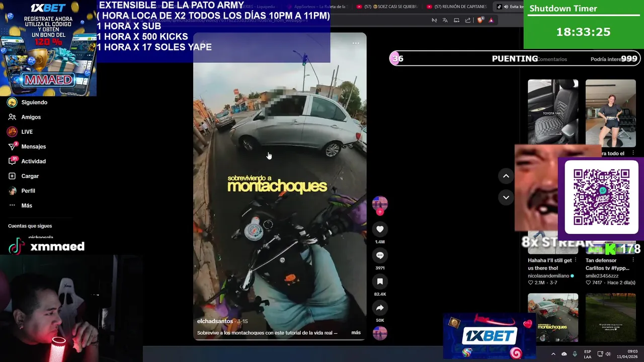Open the Brave Rewards triangle icon

[491, 20]
